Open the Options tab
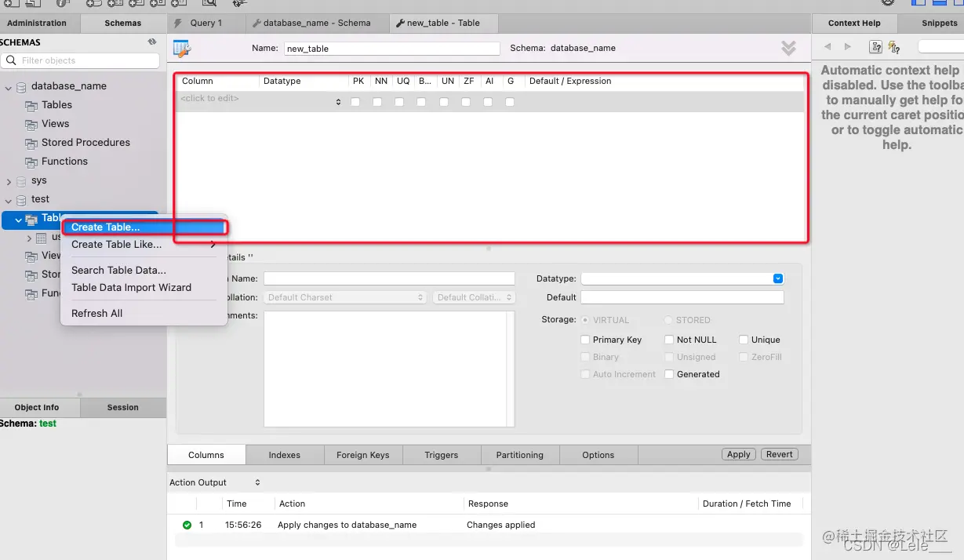Screen dimensions: 964x560 click(x=598, y=455)
